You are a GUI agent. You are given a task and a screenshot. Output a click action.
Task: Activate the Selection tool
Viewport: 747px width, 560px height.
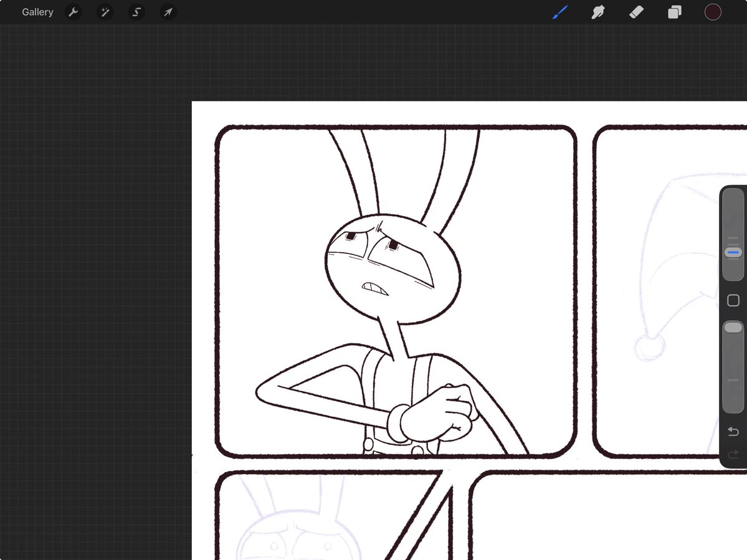pos(136,12)
